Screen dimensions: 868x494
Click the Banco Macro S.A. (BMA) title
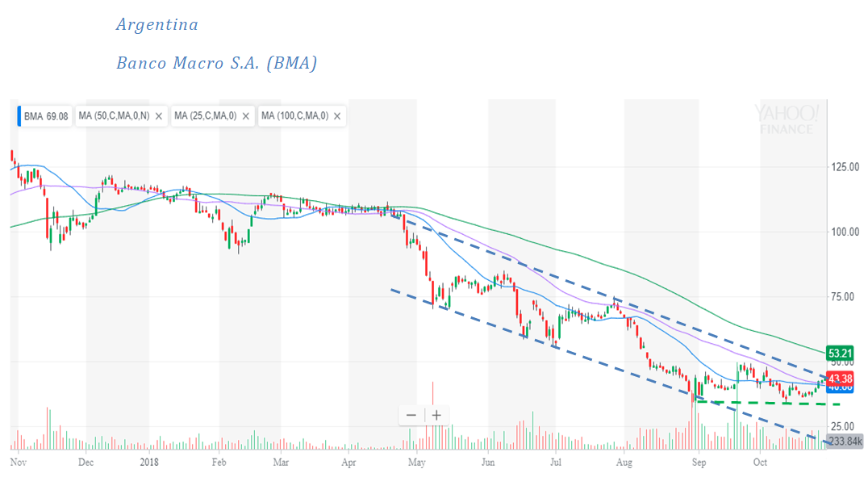[x=216, y=63]
